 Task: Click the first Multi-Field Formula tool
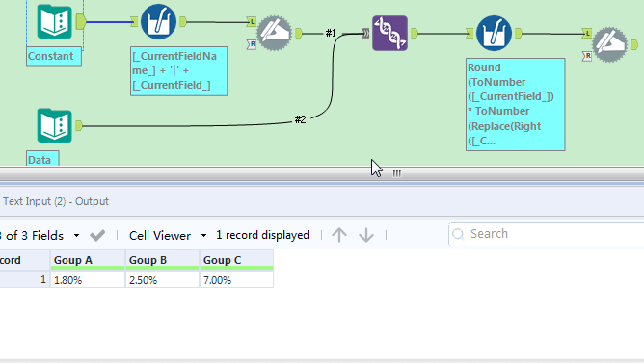tap(158, 22)
